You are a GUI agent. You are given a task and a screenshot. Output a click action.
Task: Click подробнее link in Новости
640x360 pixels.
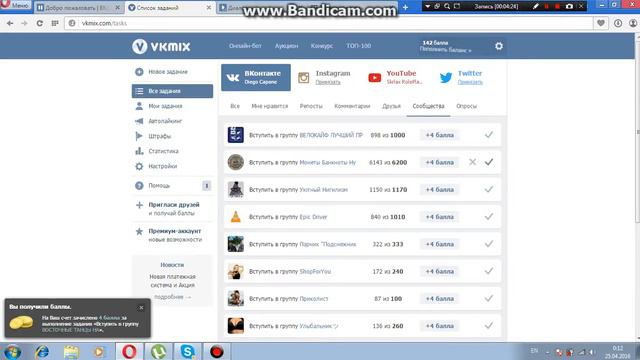[x=172, y=297]
